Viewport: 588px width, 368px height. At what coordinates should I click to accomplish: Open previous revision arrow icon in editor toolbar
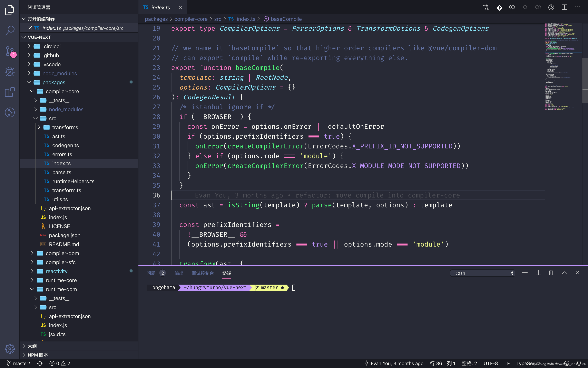(x=512, y=7)
